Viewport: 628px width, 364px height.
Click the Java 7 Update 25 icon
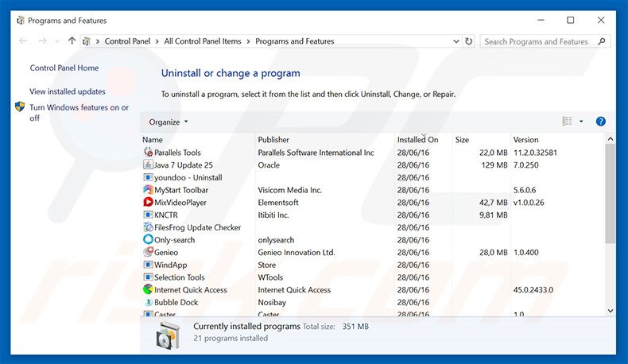click(148, 165)
